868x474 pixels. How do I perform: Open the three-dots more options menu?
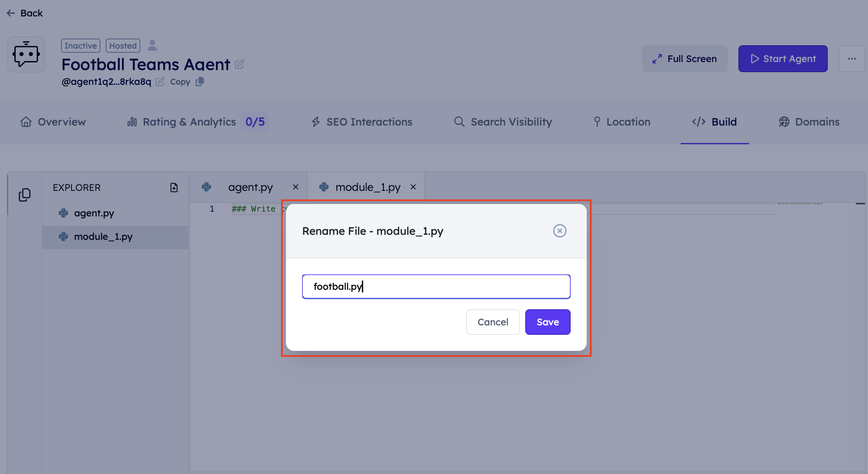pyautogui.click(x=852, y=59)
